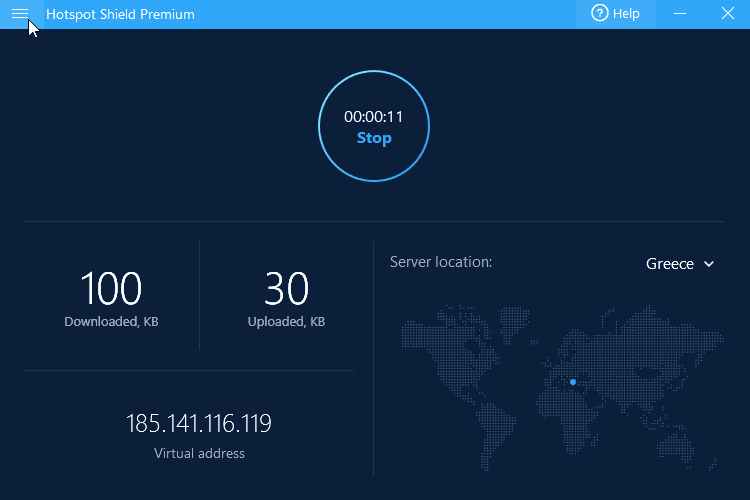Expand the Greece server location dropdown

[680, 264]
